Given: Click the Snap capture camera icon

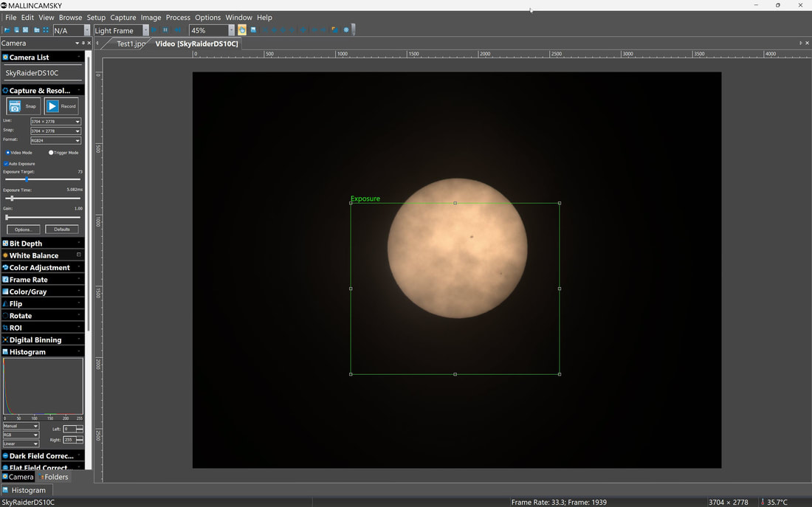Looking at the screenshot, I should point(15,106).
